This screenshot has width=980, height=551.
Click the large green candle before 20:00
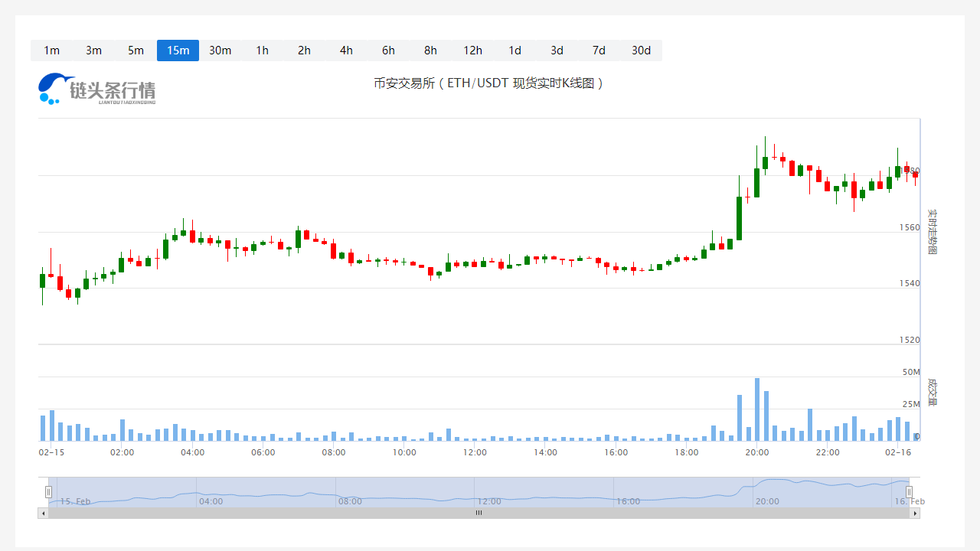740,218
